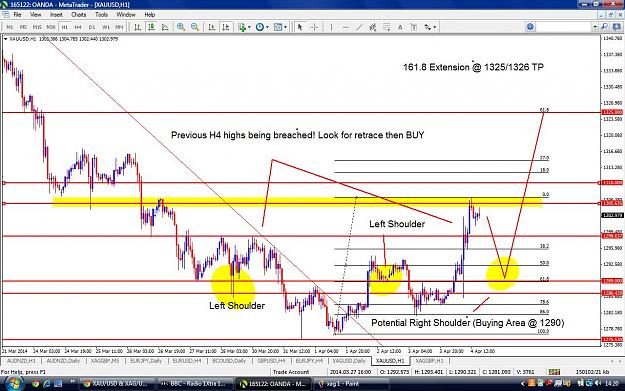The height and width of the screenshot is (391, 625).
Task: Open the Insert menu
Action: tap(56, 15)
